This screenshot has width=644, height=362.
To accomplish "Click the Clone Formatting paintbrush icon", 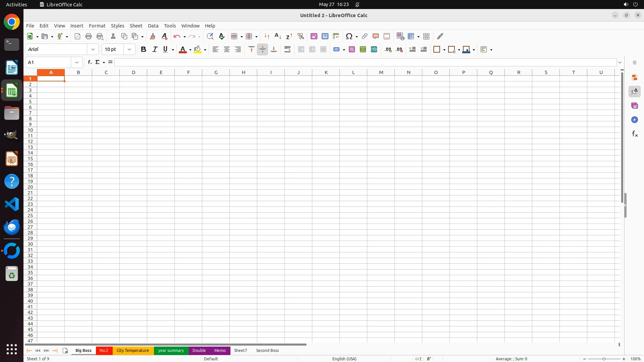I will [153, 36].
